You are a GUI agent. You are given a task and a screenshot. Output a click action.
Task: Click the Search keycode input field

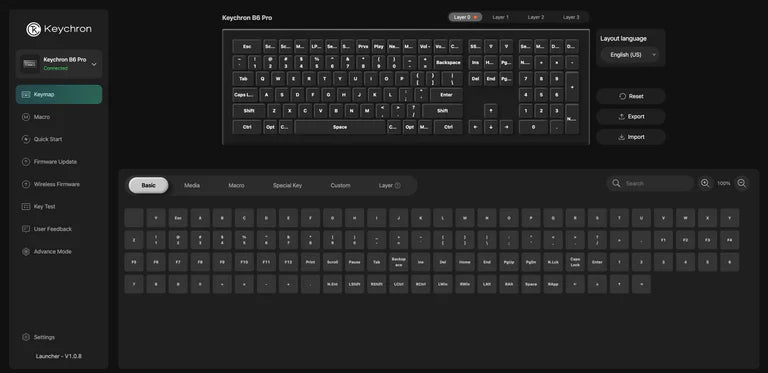[x=650, y=184]
